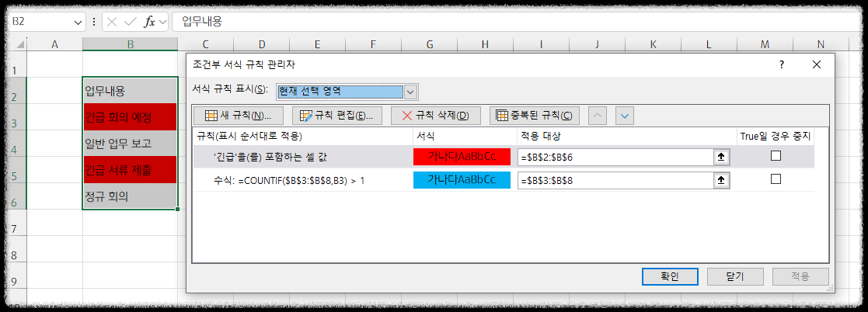Toggle Stop If True for the '긴급' rule

(x=776, y=157)
